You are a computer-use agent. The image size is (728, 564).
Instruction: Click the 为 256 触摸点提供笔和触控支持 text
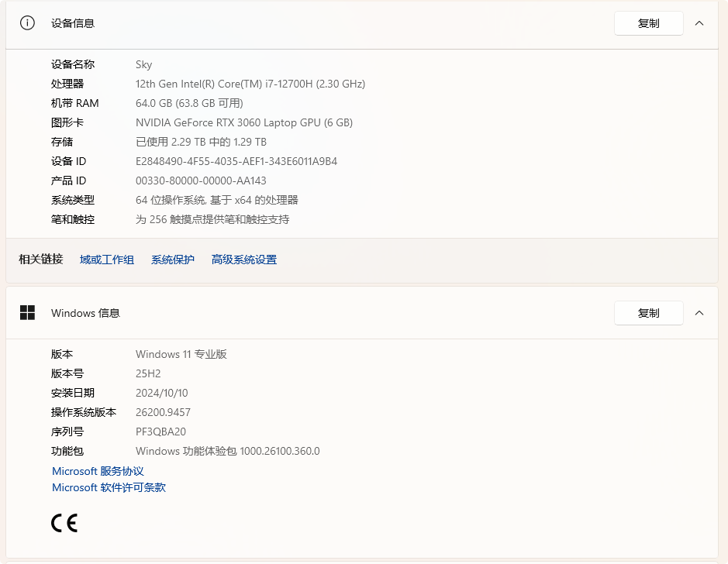[212, 219]
